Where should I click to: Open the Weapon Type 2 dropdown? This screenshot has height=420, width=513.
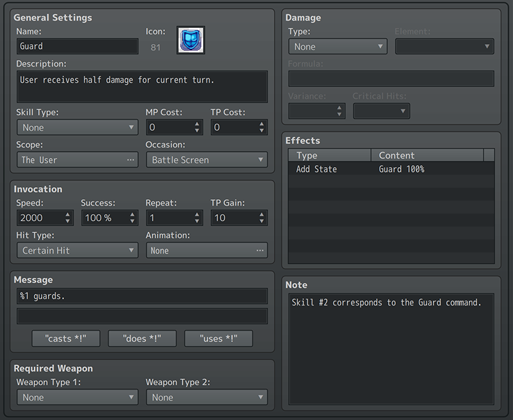pos(206,397)
